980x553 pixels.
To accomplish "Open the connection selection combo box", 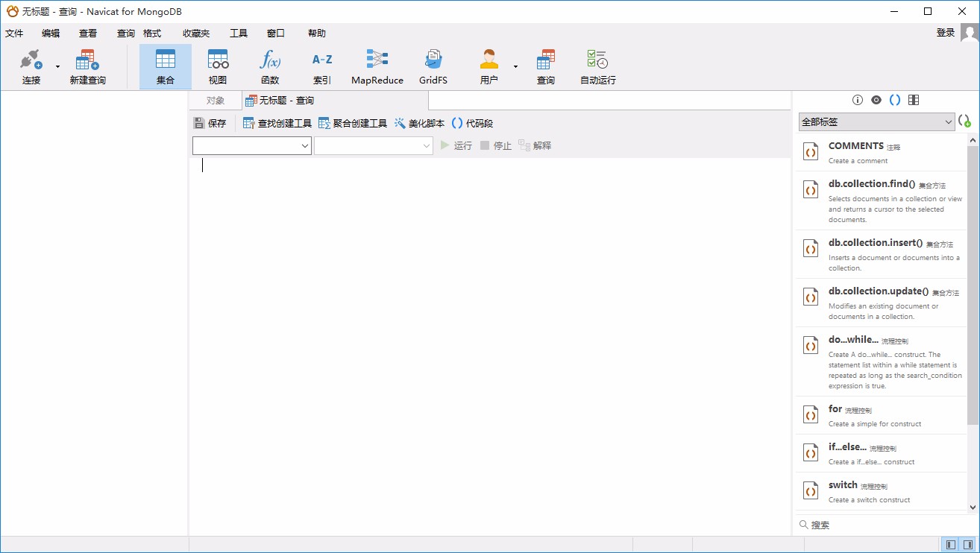I will pos(252,146).
